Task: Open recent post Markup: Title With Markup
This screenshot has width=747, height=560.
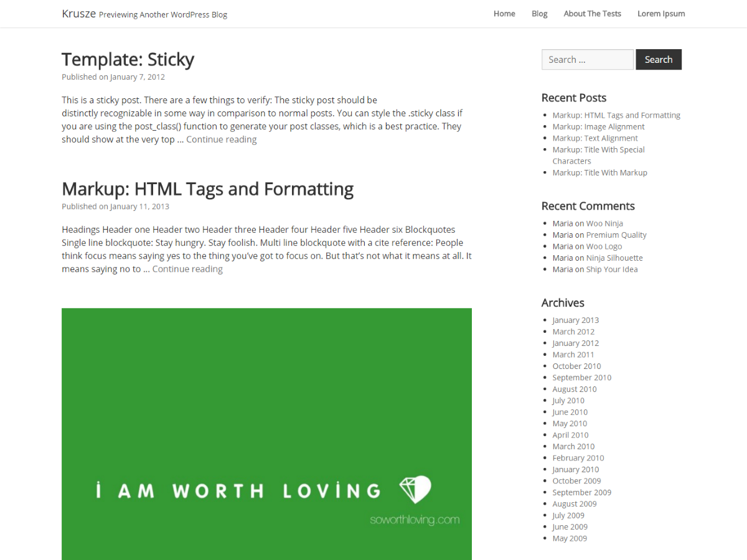Action: pos(599,173)
